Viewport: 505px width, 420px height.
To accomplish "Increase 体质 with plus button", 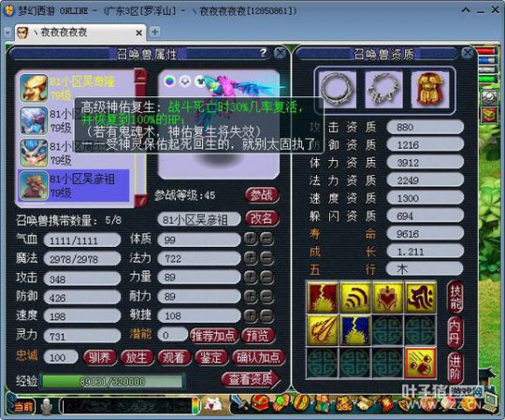I will pyautogui.click(x=251, y=239).
